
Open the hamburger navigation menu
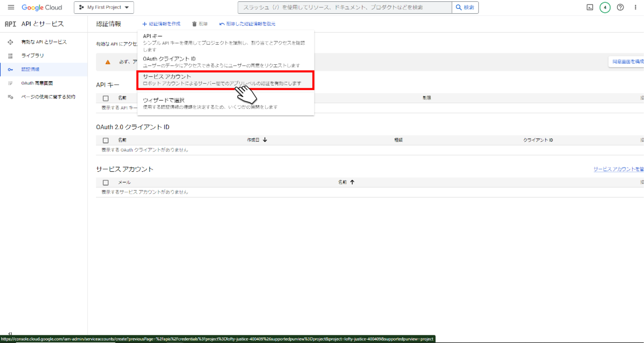pos(11,7)
